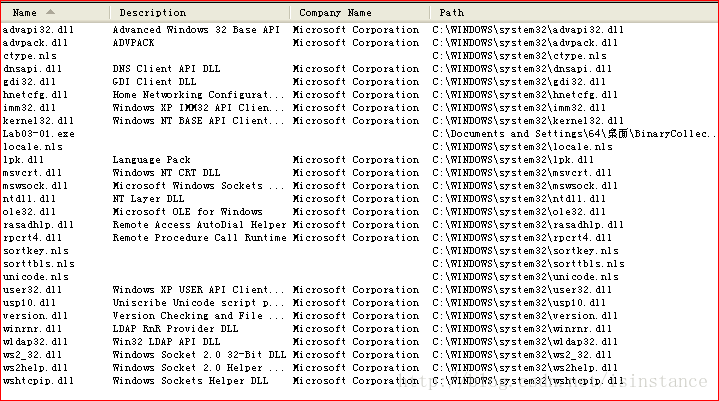Select the ws2_32.dll entry
Image resolution: width=719 pixels, height=401 pixels.
click(33, 355)
